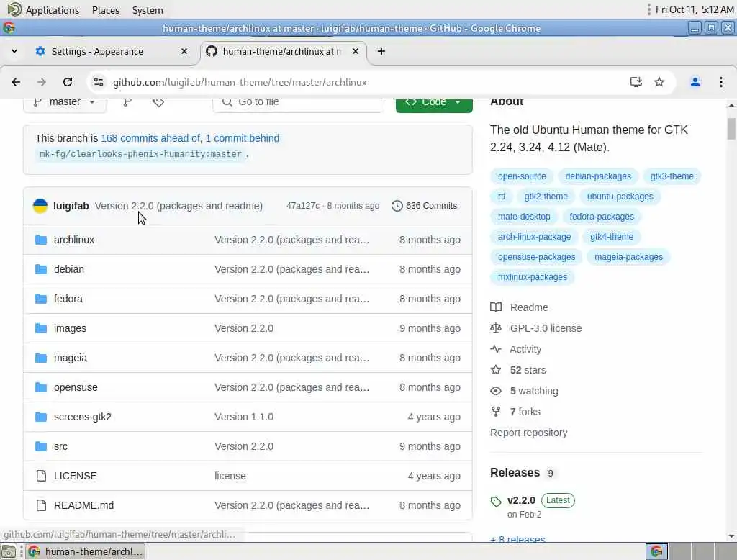Screen dimensions: 737x560
Task: Click the browser forward arrow
Action: click(x=41, y=82)
